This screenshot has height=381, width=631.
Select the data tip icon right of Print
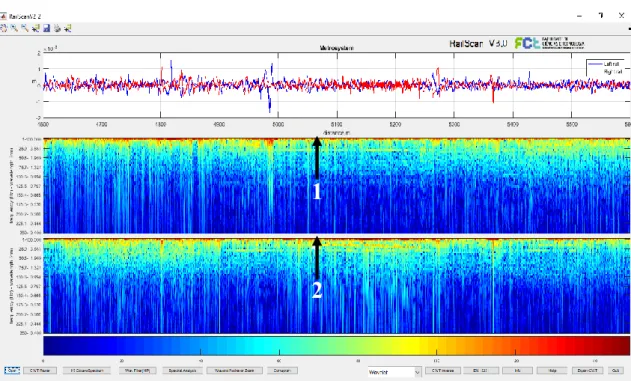68,28
